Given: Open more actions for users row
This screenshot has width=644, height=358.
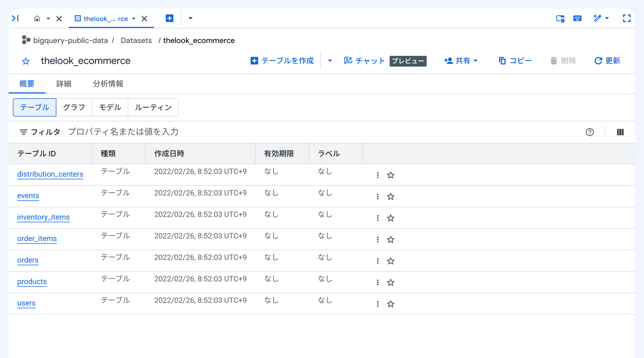Looking at the screenshot, I should coord(377,304).
